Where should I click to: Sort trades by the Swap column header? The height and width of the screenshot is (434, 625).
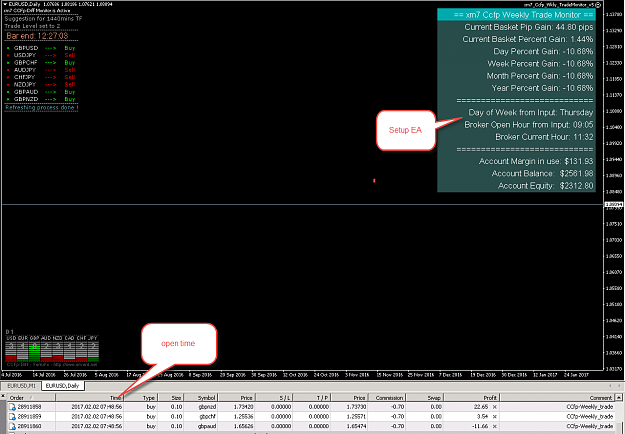tap(425, 398)
